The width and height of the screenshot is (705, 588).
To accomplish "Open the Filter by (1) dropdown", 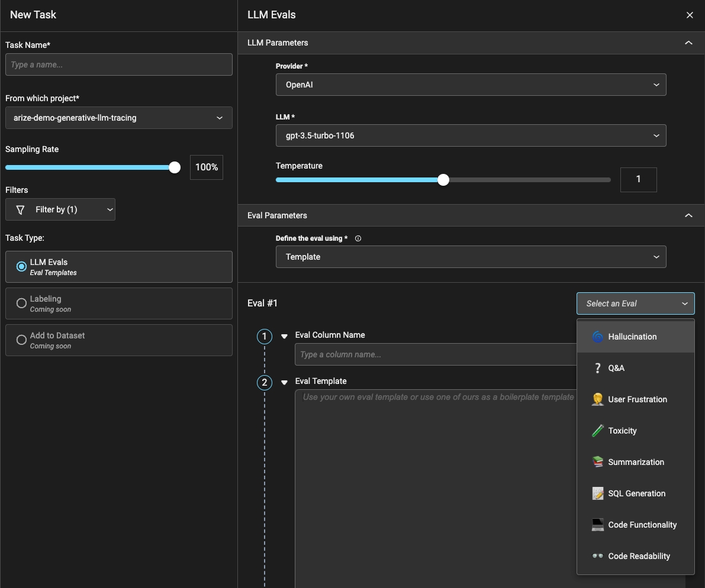I will (x=60, y=209).
